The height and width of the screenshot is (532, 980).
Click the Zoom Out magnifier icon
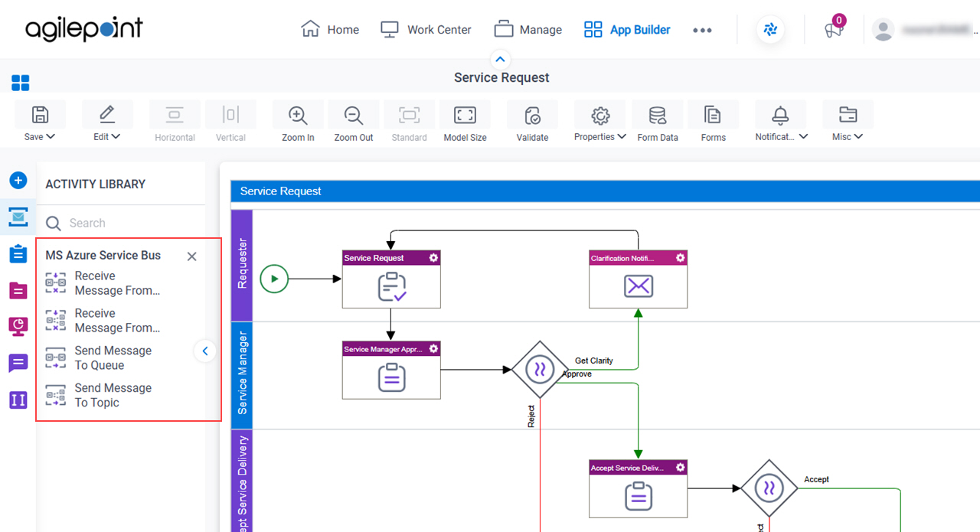pos(354,115)
